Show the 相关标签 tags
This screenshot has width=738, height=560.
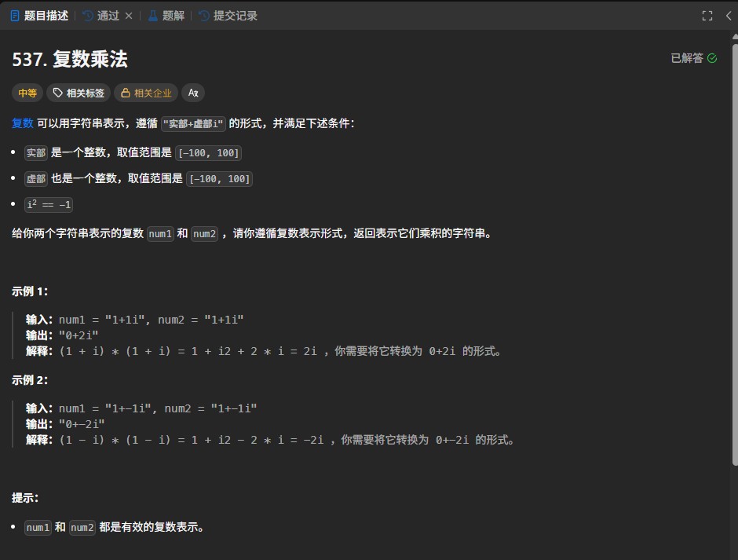(x=79, y=93)
